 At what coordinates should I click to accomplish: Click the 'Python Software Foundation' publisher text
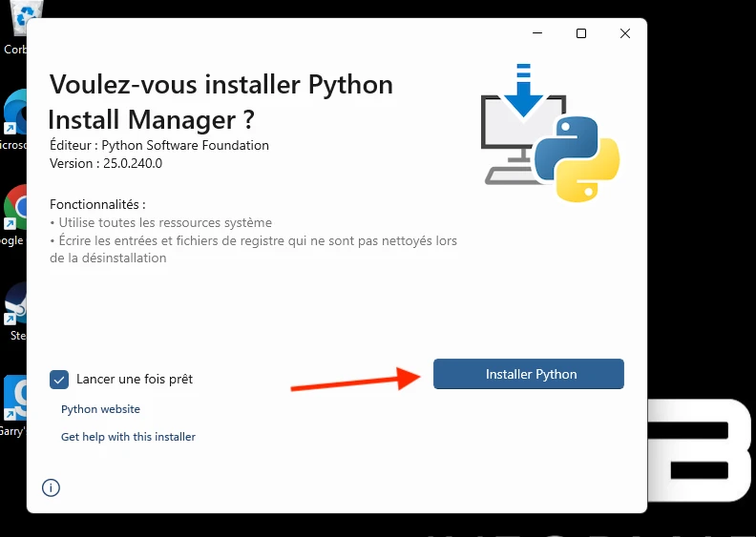pyautogui.click(x=185, y=146)
